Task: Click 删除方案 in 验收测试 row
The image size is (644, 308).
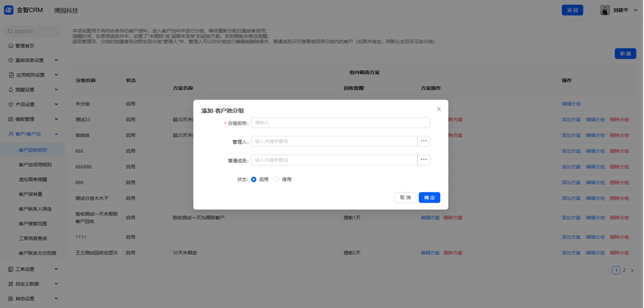Action: coord(453,218)
